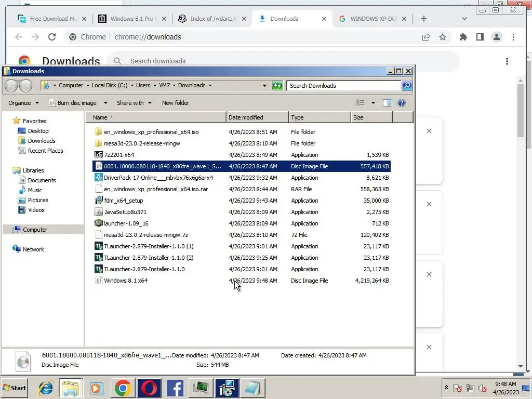Reload the Chrome page

pyautogui.click(x=52, y=37)
